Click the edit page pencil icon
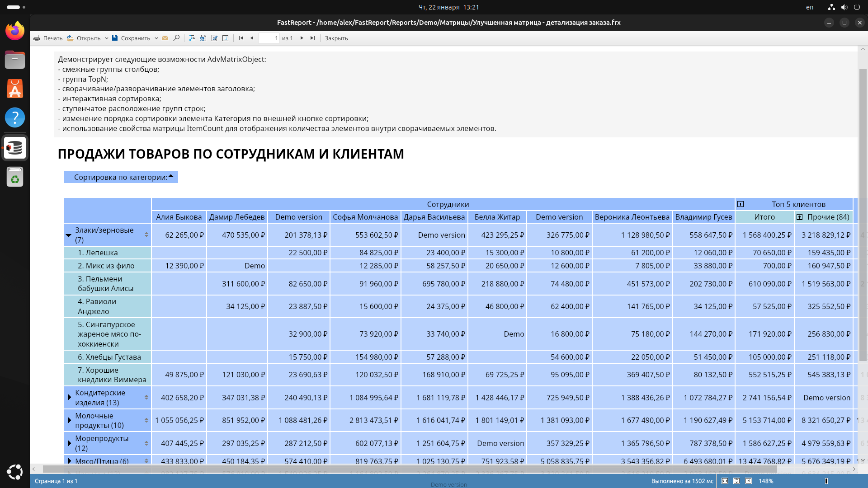Viewport: 868px width, 488px height. [x=214, y=38]
